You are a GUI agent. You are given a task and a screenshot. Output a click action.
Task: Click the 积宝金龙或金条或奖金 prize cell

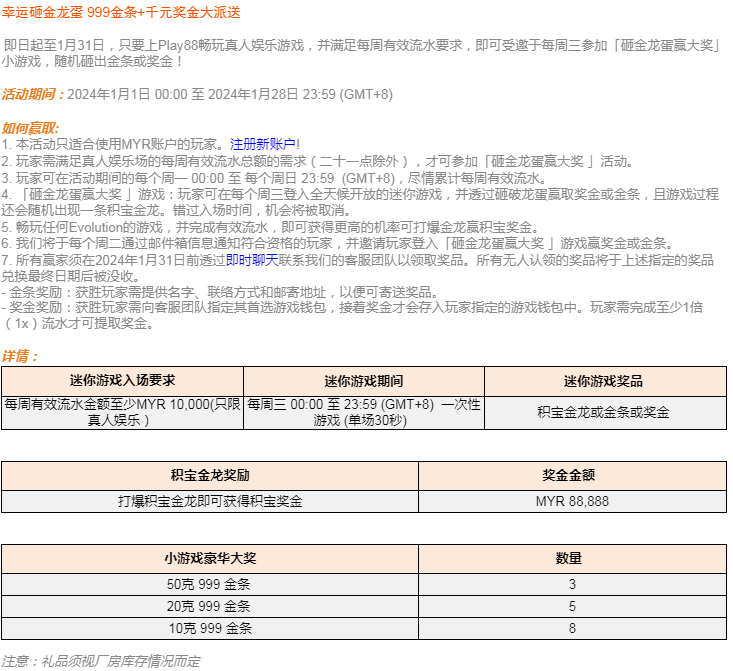pos(603,412)
